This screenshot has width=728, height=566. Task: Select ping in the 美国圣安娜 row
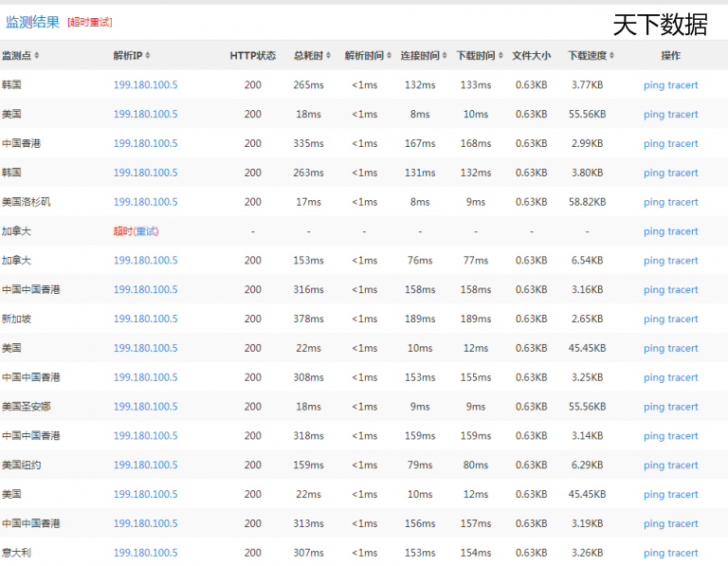(653, 407)
